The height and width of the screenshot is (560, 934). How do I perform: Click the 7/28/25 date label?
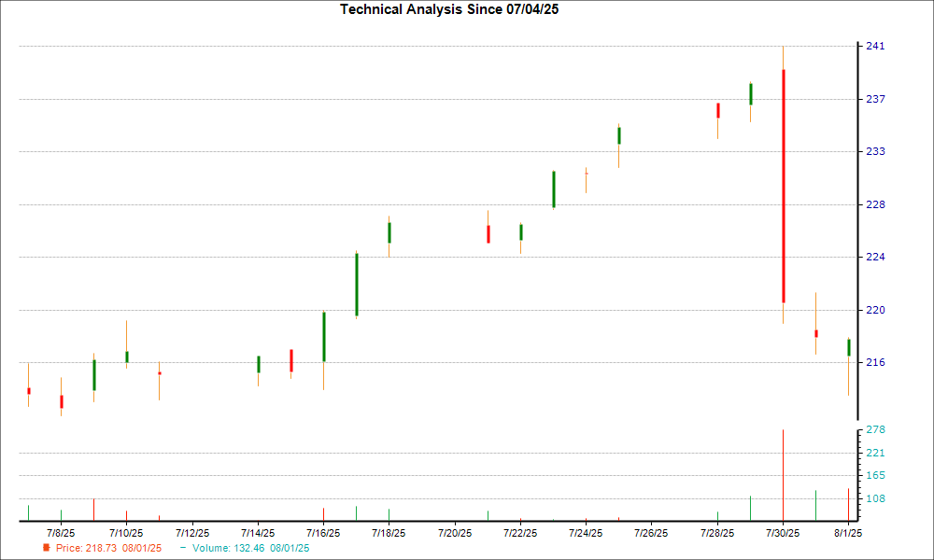pos(717,533)
